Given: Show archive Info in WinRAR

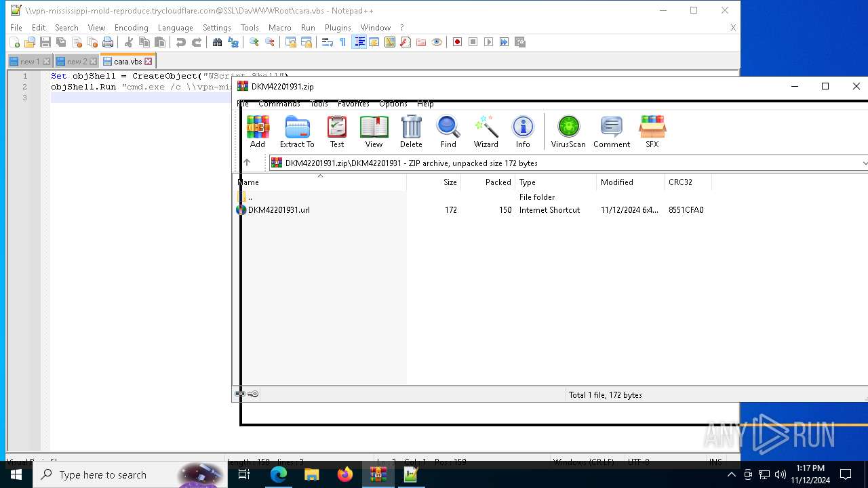Looking at the screenshot, I should click(x=523, y=131).
